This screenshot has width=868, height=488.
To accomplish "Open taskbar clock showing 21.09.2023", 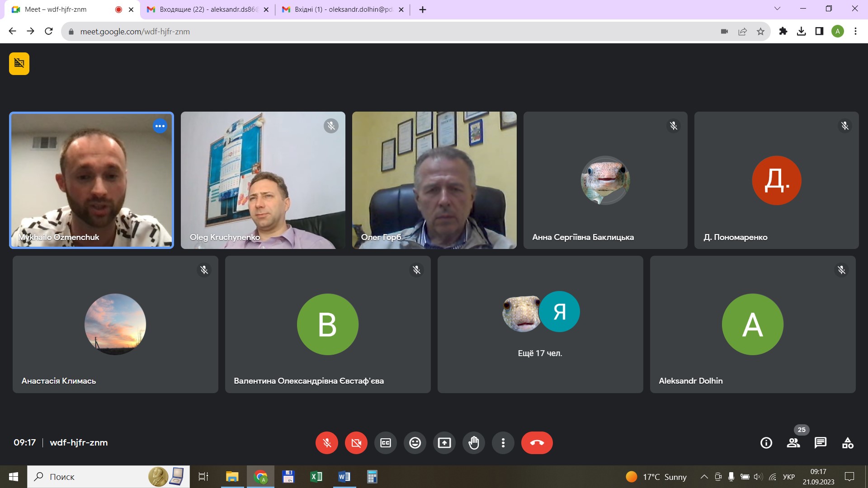I will (819, 477).
